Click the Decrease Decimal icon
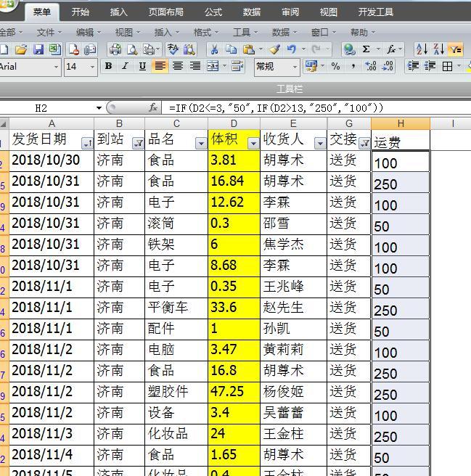Viewport: 471px width, 476px height. pos(388,66)
